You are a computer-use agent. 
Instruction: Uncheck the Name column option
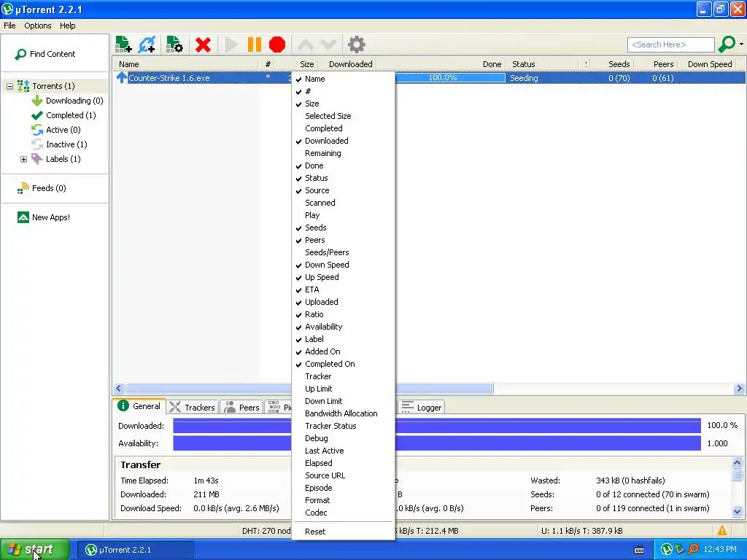click(x=343, y=79)
